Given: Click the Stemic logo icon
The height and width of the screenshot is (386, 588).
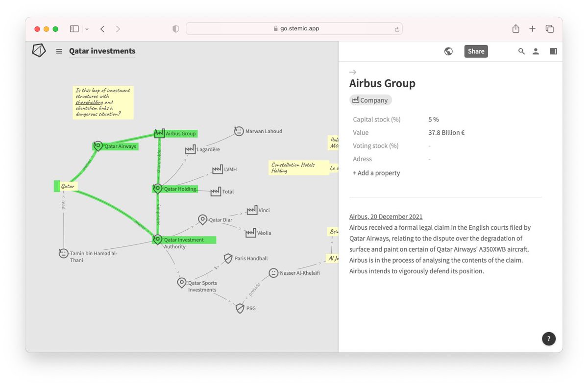Looking at the screenshot, I should [x=39, y=50].
